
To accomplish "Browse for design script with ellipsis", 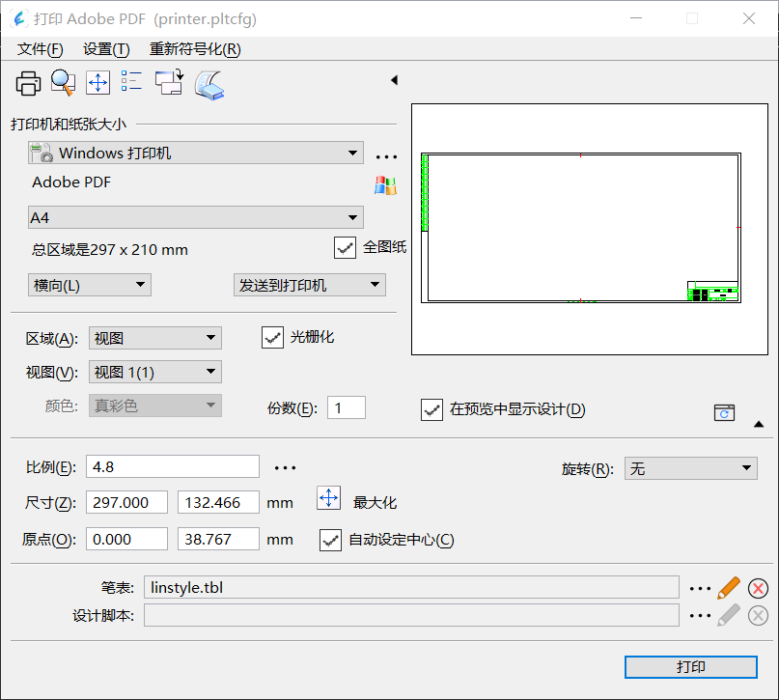I will point(700,616).
